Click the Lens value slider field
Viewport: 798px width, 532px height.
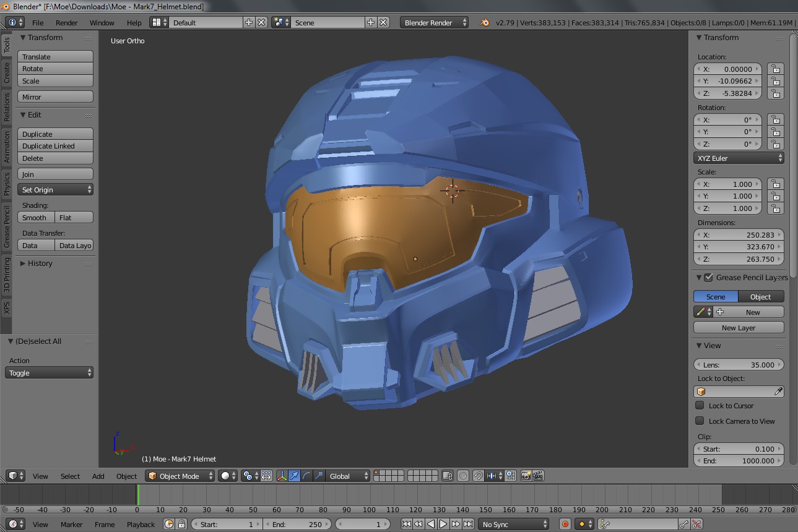739,365
